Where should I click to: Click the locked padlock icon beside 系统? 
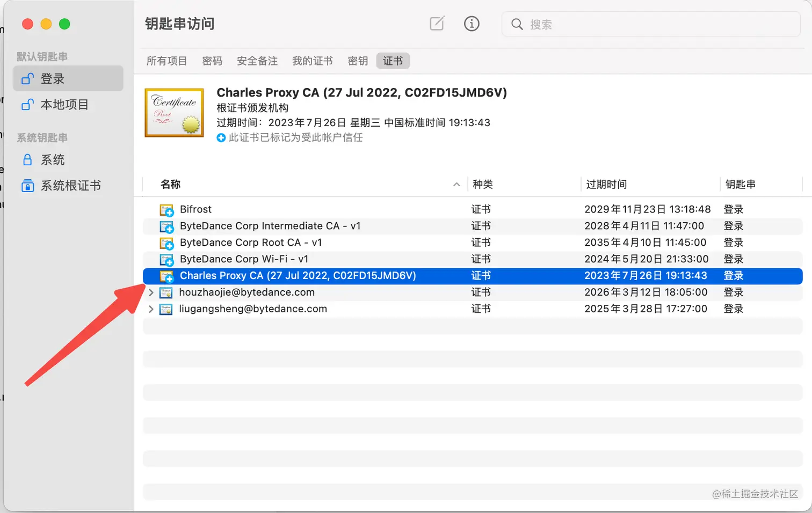coord(27,159)
